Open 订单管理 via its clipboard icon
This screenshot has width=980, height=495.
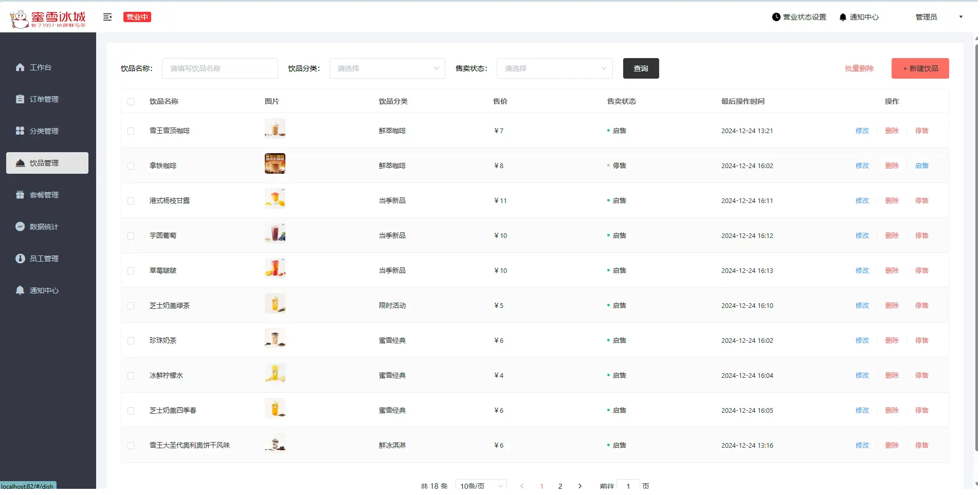coord(20,99)
